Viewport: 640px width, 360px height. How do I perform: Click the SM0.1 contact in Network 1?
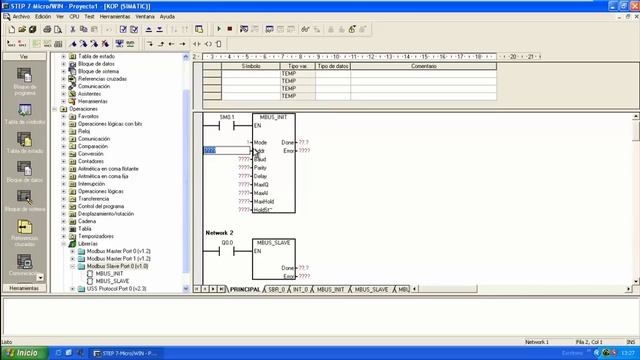(227, 125)
